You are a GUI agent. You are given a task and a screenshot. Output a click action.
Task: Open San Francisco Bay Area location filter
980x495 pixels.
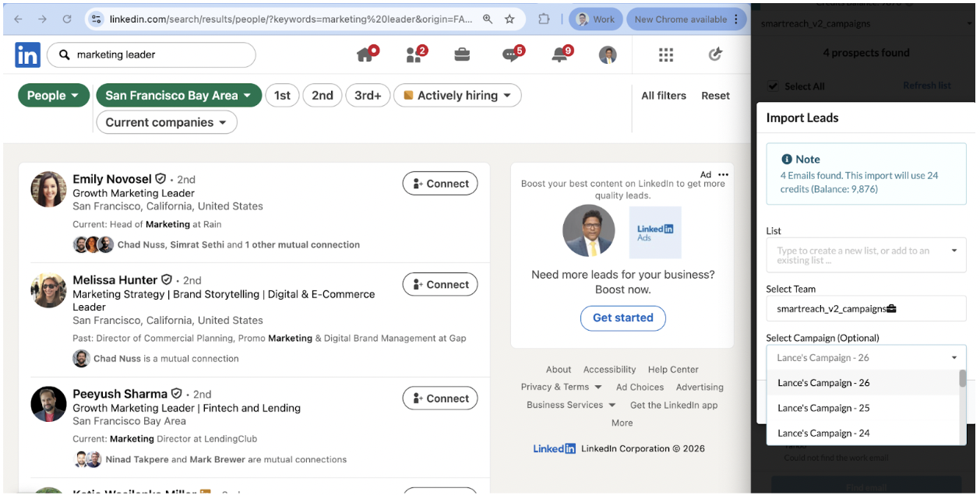click(x=178, y=96)
